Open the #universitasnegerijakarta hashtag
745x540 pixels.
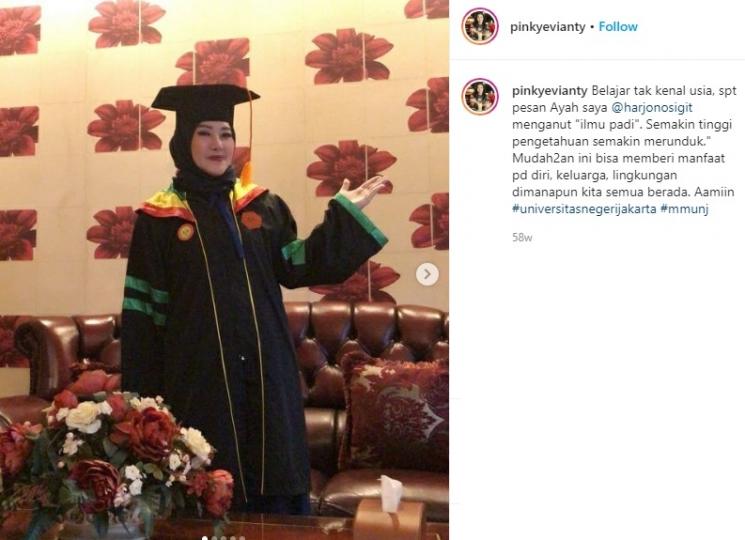click(x=584, y=208)
